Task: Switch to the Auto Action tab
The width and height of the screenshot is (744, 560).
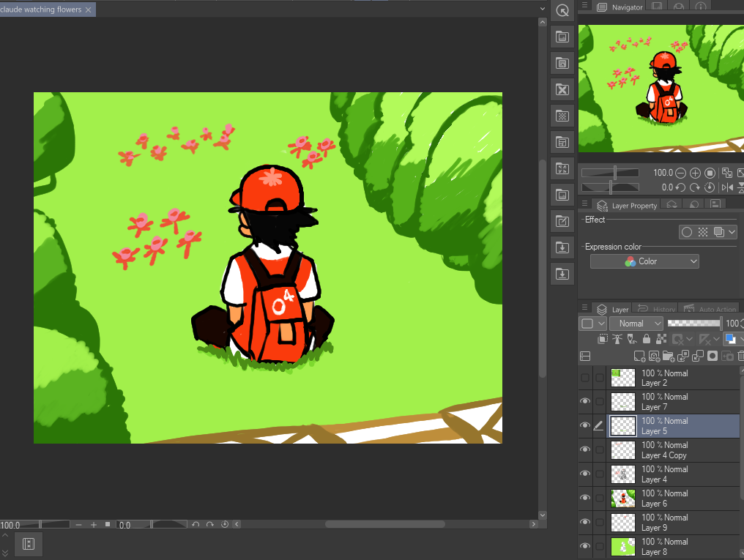Action: point(710,309)
